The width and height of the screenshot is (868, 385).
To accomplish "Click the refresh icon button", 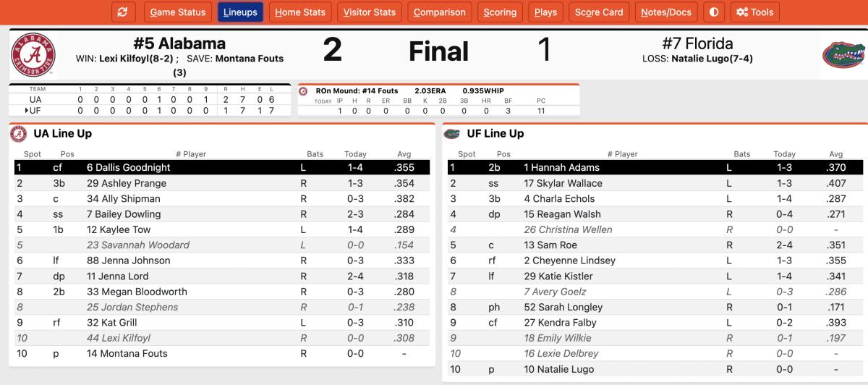I will (x=123, y=12).
